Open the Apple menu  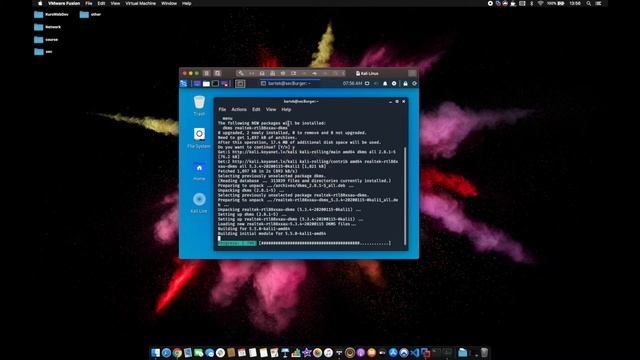click(x=40, y=3)
